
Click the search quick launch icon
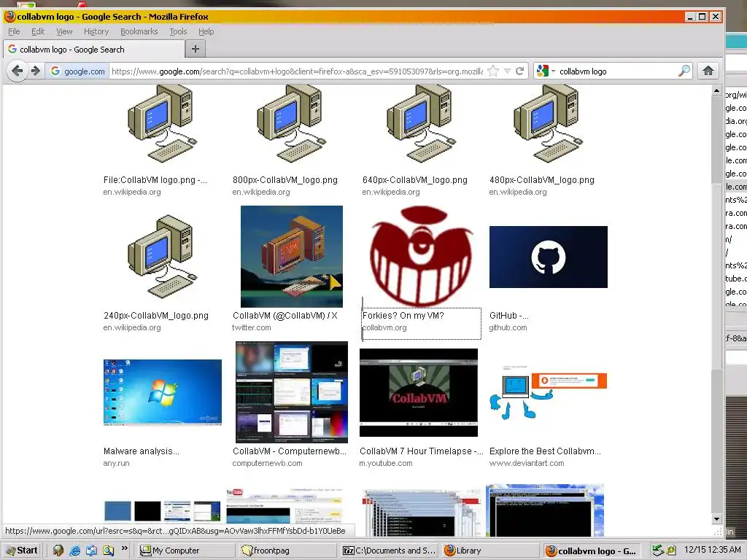108,551
